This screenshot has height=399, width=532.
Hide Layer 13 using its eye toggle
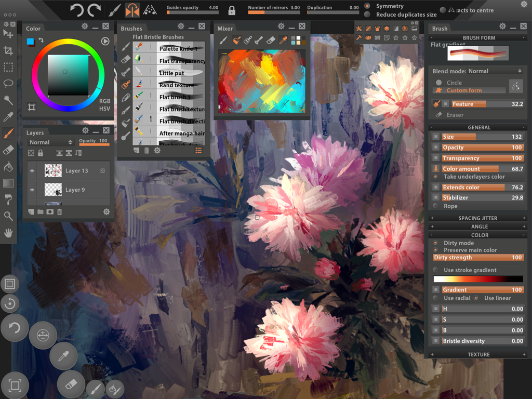click(32, 170)
